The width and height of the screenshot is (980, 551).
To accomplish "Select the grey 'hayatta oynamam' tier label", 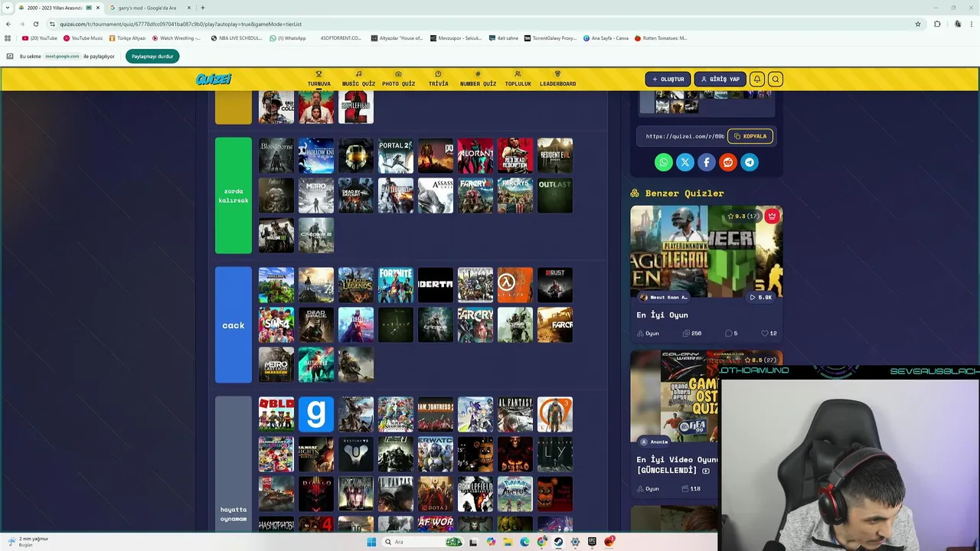I will click(234, 464).
